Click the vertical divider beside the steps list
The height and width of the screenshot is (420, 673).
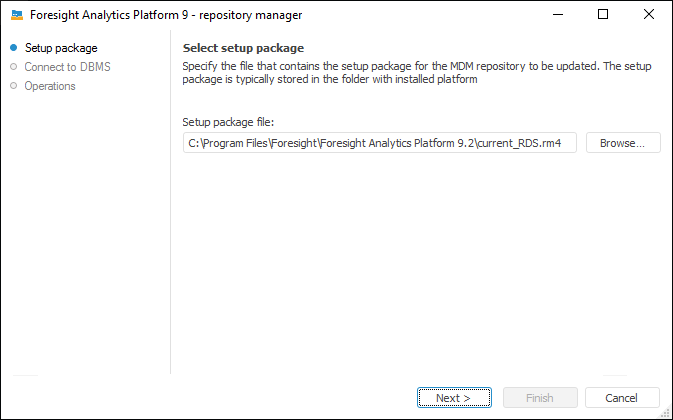click(171, 200)
